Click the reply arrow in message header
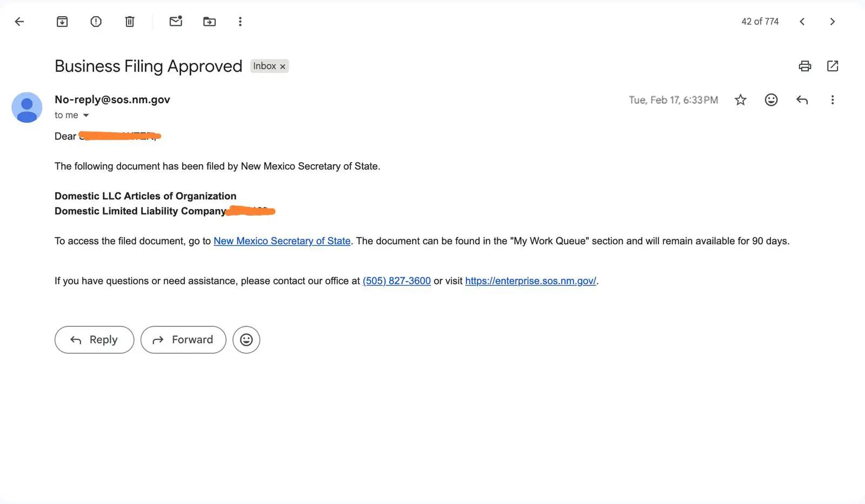The width and height of the screenshot is (865, 504). point(802,100)
